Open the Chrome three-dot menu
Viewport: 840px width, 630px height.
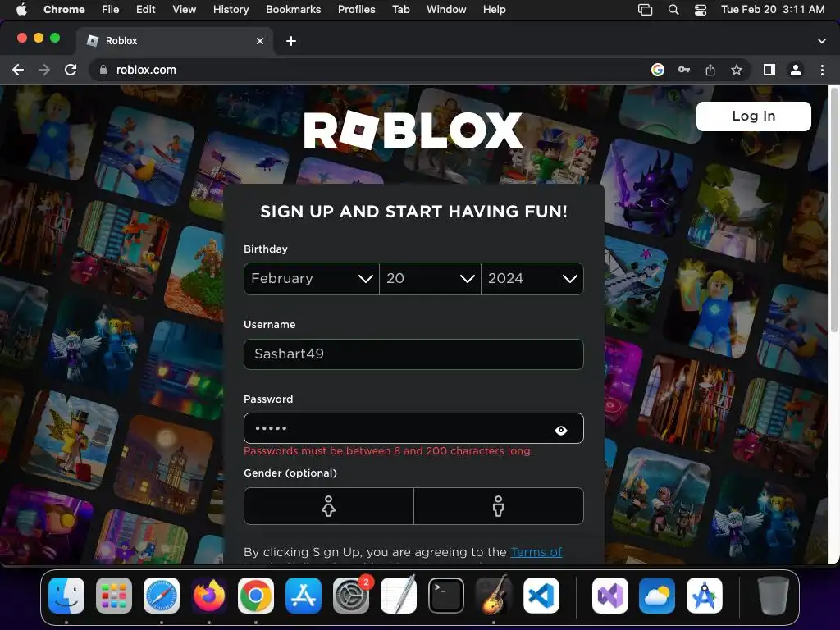click(822, 70)
